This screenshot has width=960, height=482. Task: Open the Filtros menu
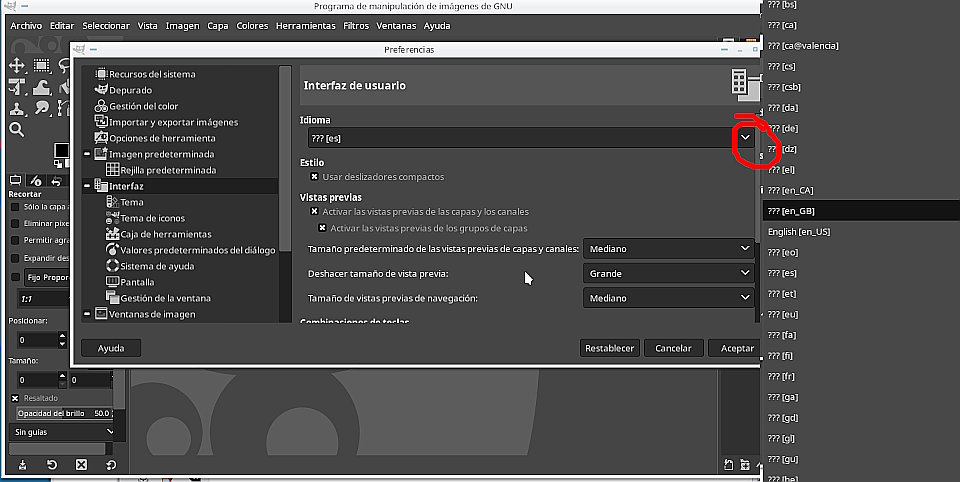point(356,26)
